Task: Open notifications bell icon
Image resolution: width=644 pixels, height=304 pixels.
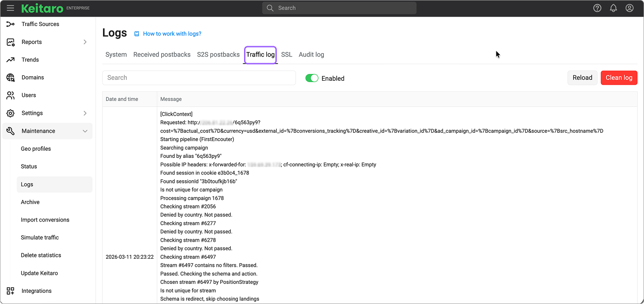Action: pos(613,8)
